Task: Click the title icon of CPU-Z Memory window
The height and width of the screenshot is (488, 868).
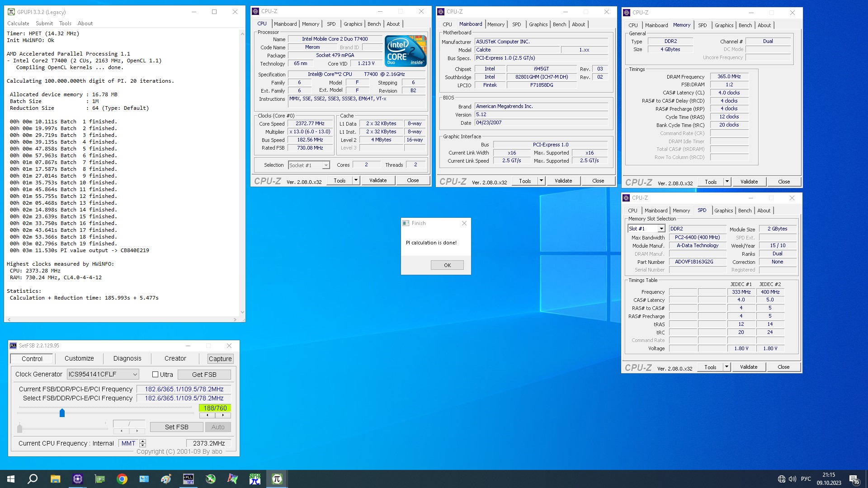Action: pos(627,13)
